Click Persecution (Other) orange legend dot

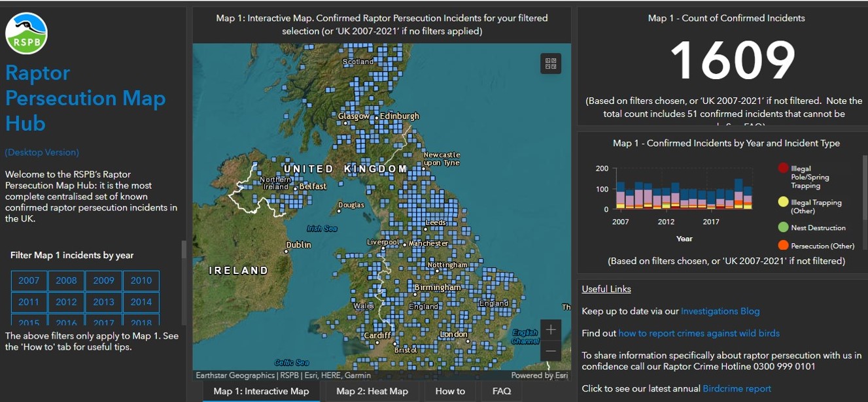783,246
